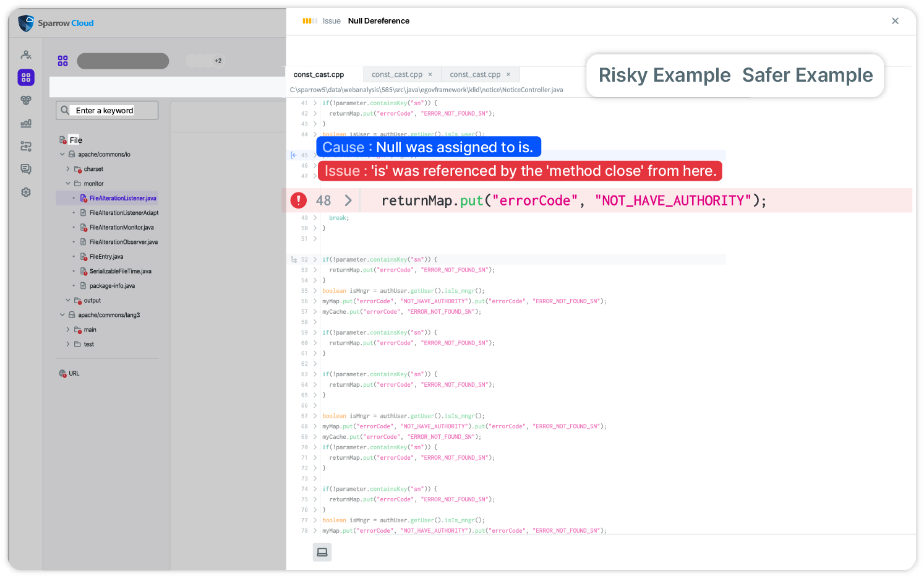Screen dimensions: 924x578
Task: Switch to the second const_cast.cpp tab
Action: 397,74
